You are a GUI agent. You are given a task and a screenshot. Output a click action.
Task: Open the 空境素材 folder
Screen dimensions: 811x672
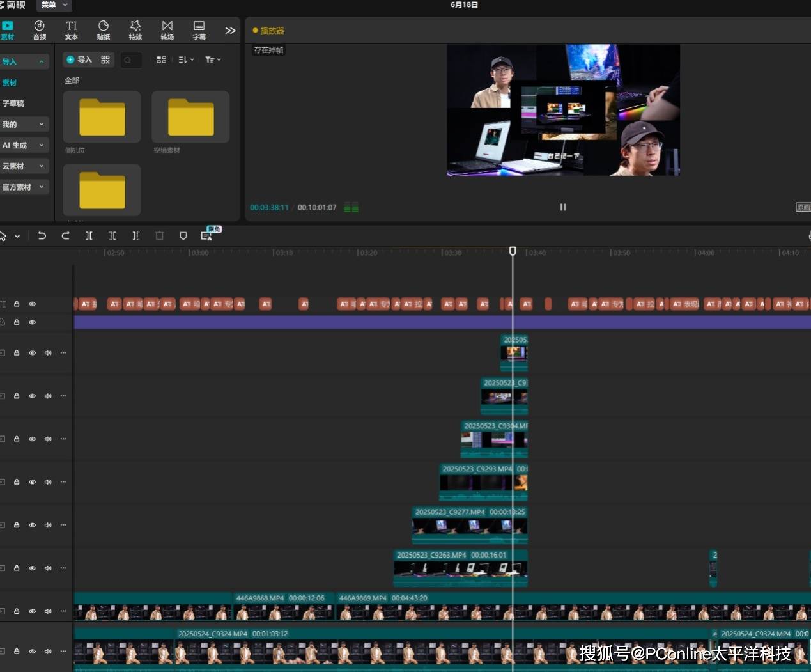190,117
